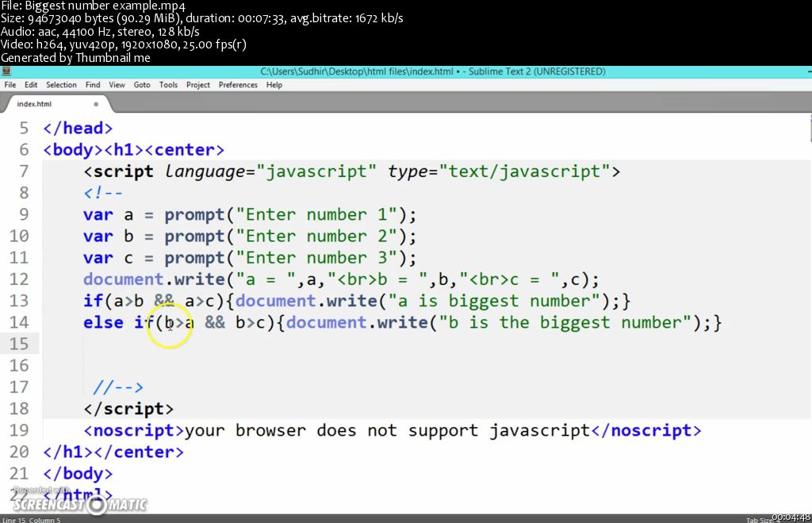Click the closing script tag
Image resolution: width=812 pixels, height=523 pixels.
click(x=128, y=409)
